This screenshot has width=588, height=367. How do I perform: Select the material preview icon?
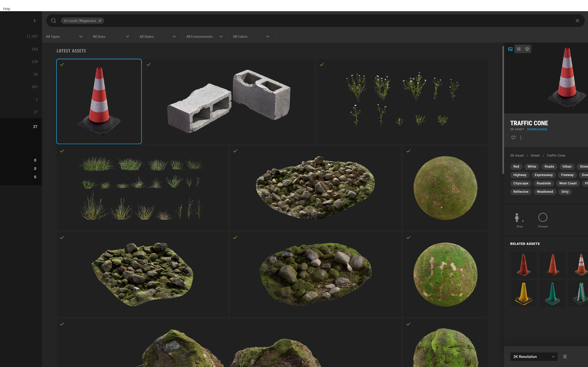coord(519,49)
